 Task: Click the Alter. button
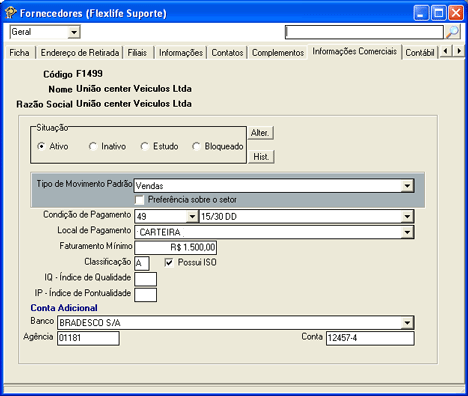click(x=260, y=133)
